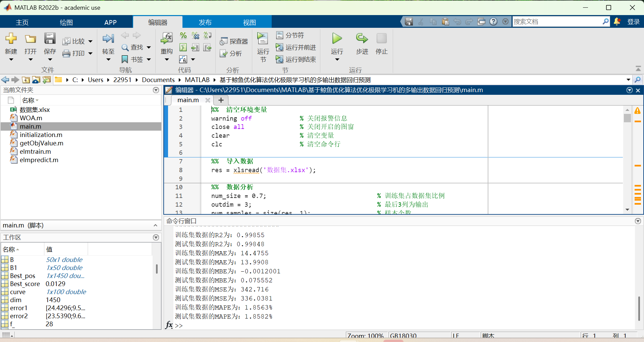Select the main.m editor tab
The image size is (644, 342).
tap(188, 100)
